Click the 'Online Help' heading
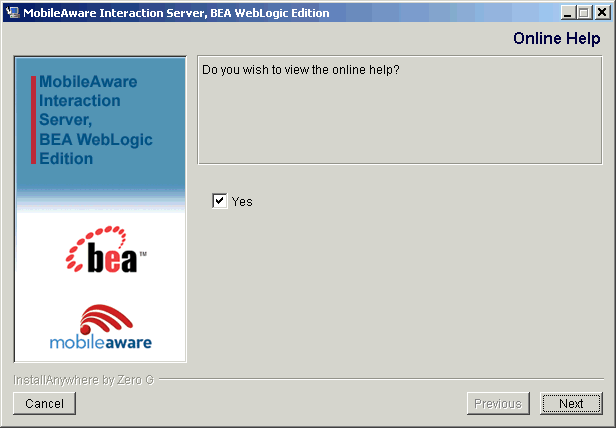Image resolution: width=616 pixels, height=428 pixels. pyautogui.click(x=557, y=39)
